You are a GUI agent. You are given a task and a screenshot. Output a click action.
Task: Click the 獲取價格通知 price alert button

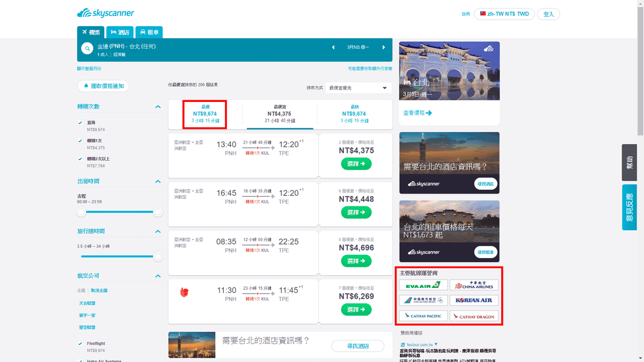(103, 86)
